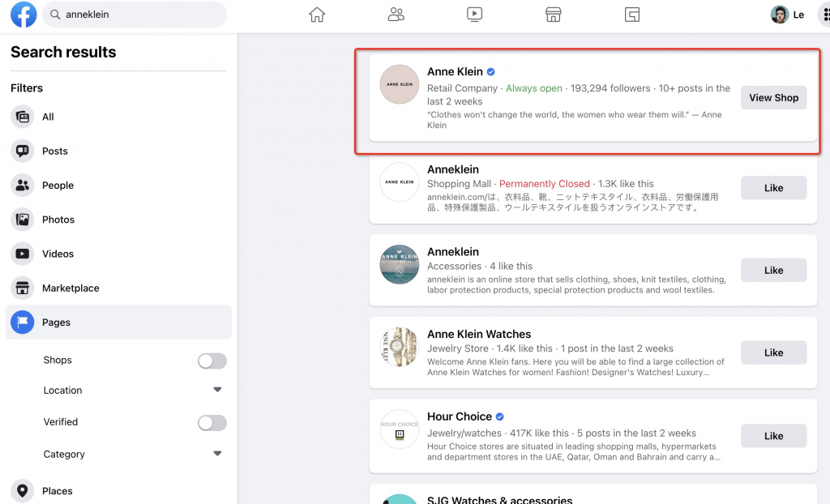Viewport: 830px width, 504px height.
Task: Choose the Marketplace filter label in sidebar
Action: pos(71,288)
